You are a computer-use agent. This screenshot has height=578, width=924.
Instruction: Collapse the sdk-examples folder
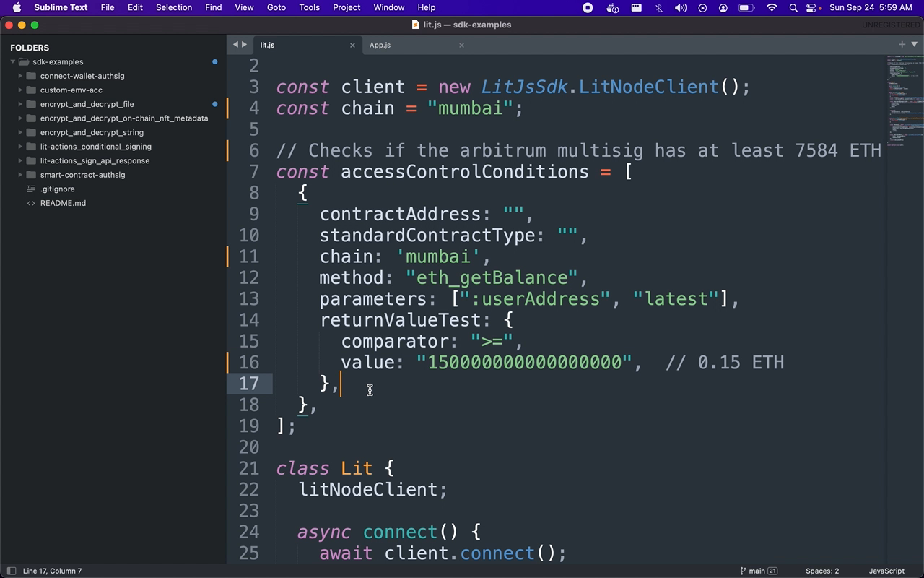pyautogui.click(x=12, y=62)
